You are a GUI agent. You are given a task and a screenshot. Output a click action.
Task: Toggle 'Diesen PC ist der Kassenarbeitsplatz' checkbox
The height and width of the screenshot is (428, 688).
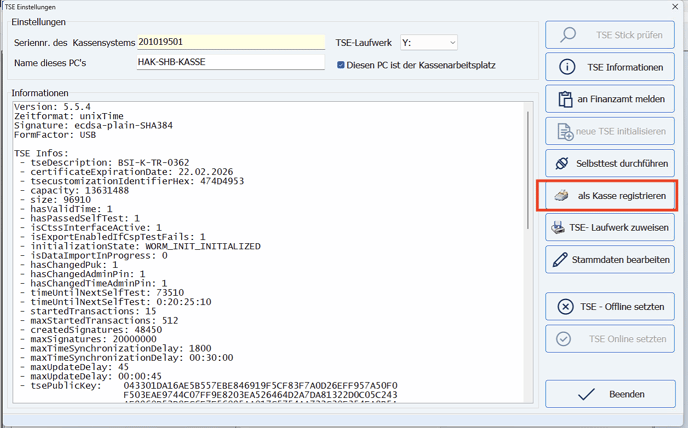[341, 66]
